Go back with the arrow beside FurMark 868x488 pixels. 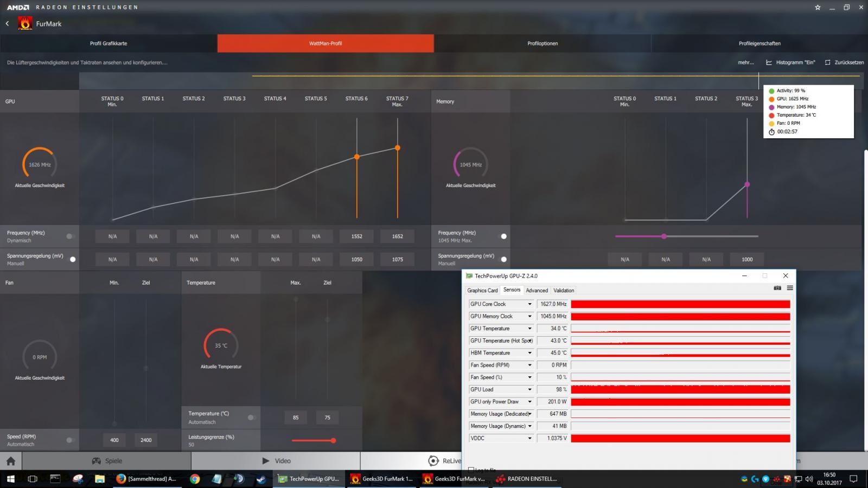pyautogui.click(x=8, y=23)
